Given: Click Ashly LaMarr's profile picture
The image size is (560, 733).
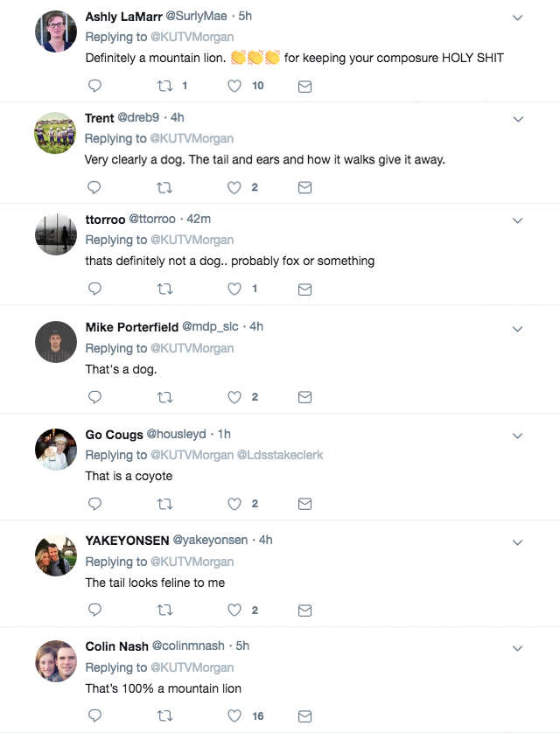Looking at the screenshot, I should pos(56,32).
